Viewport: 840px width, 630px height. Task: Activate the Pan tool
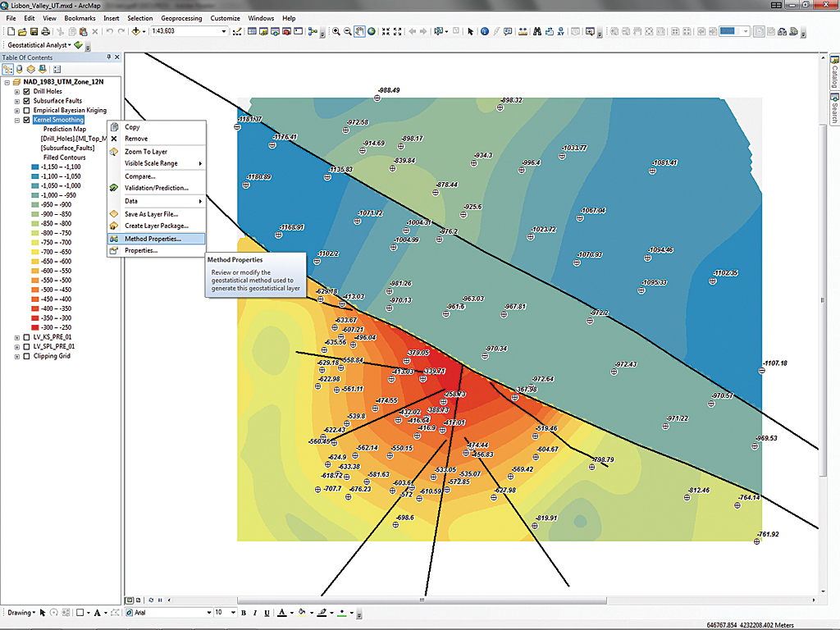coord(358,31)
